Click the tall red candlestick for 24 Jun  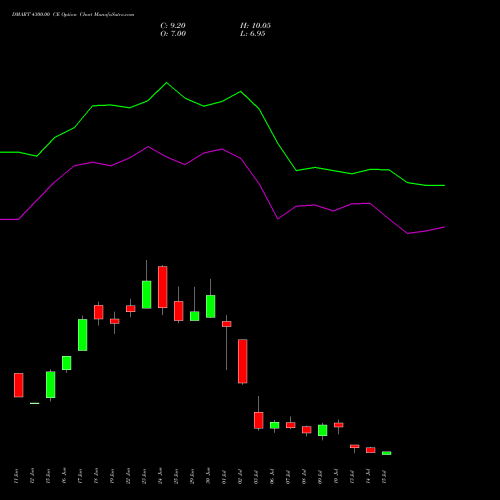click(163, 287)
